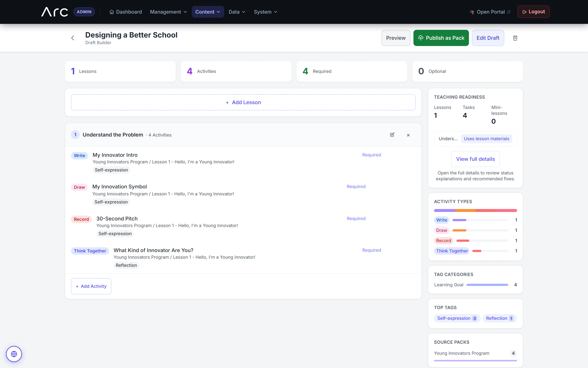Toggle Required on What Kind of Innovator

[x=372, y=250]
